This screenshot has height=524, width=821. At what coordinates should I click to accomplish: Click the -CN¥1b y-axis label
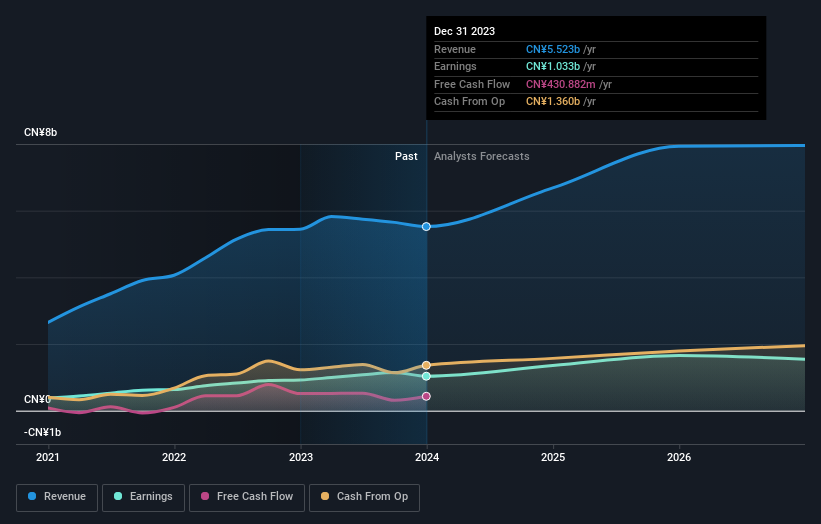[42, 432]
